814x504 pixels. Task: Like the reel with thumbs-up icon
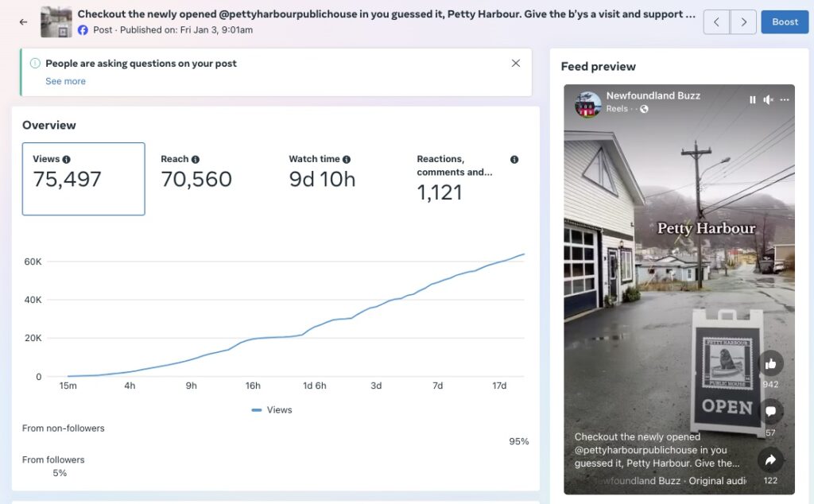tap(770, 364)
